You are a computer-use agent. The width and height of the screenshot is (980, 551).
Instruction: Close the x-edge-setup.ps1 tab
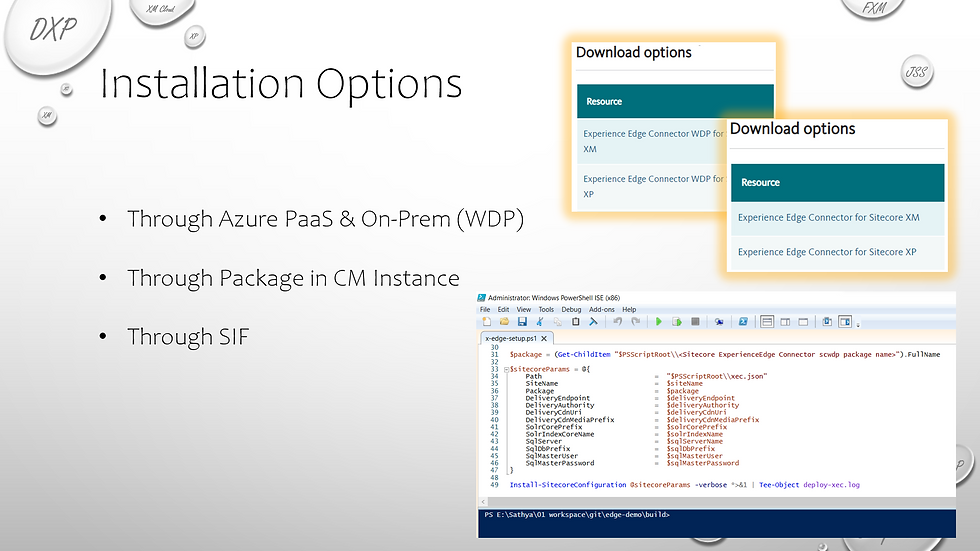tap(544, 338)
